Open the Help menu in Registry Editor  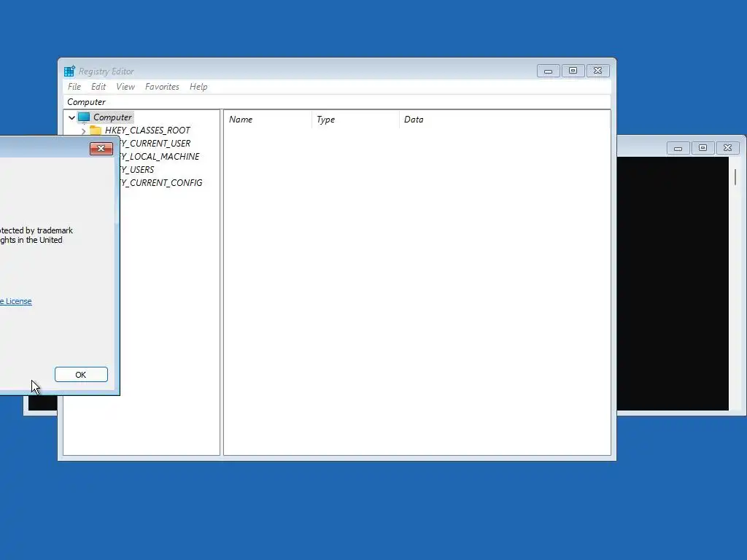(x=198, y=87)
